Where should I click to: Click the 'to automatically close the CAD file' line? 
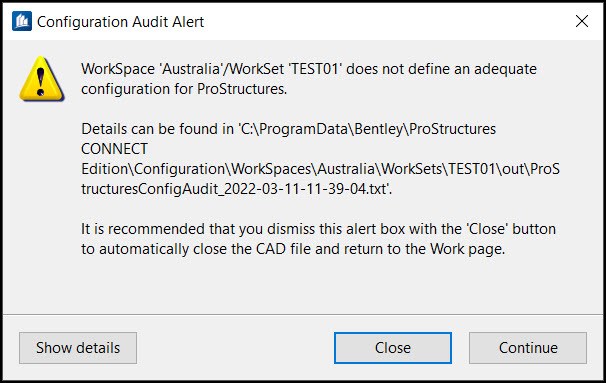(x=293, y=249)
